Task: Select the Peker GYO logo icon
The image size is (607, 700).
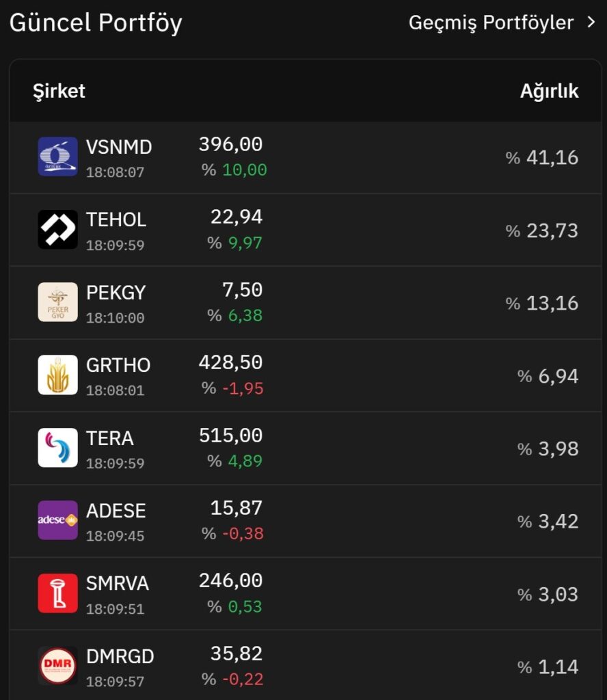Action: (x=57, y=301)
